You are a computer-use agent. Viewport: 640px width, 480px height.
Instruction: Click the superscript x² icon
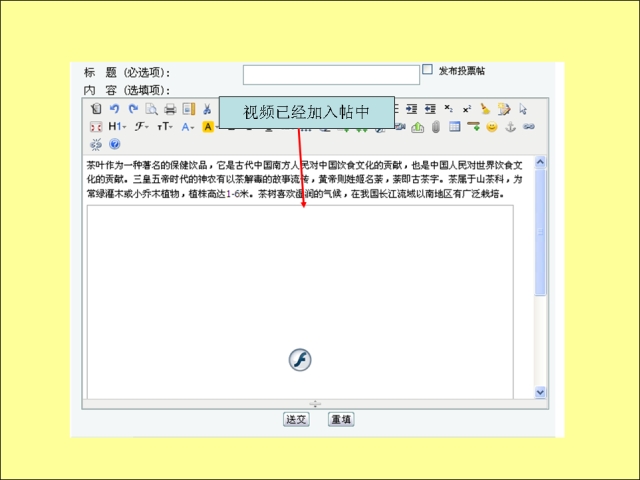[x=466, y=109]
